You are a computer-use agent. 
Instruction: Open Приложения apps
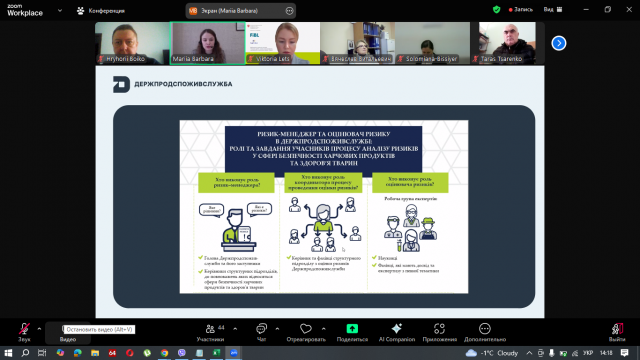coord(439,332)
